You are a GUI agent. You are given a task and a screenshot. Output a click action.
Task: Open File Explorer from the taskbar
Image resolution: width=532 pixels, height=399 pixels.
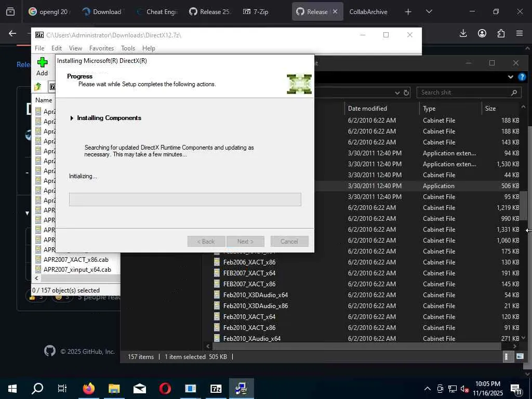pos(114,389)
